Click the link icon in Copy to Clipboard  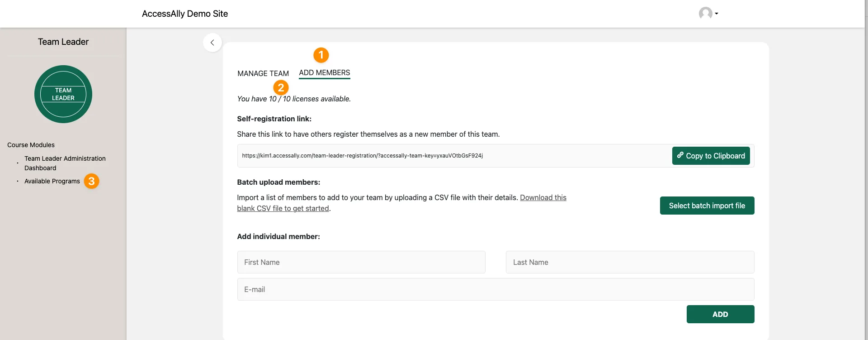click(680, 155)
